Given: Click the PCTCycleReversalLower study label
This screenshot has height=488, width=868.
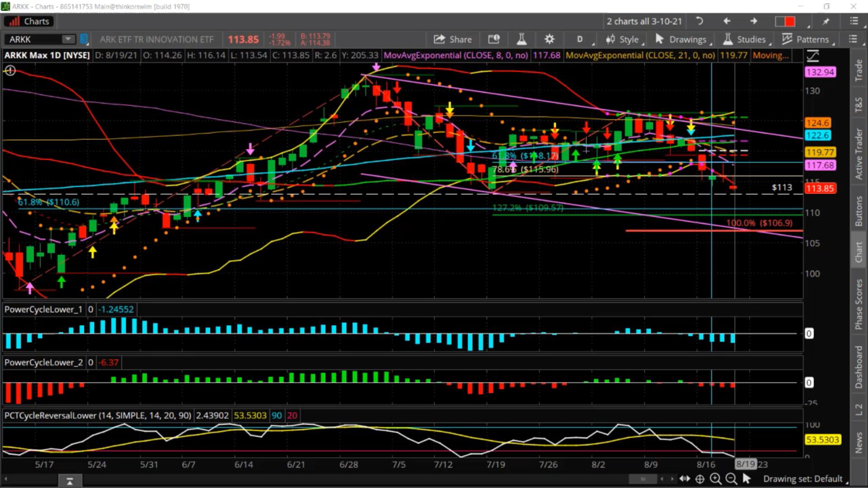Looking at the screenshot, I should (x=98, y=415).
